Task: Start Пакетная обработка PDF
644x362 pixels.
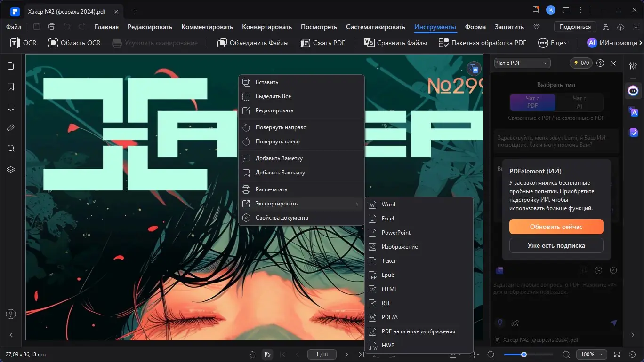Action: click(483, 43)
